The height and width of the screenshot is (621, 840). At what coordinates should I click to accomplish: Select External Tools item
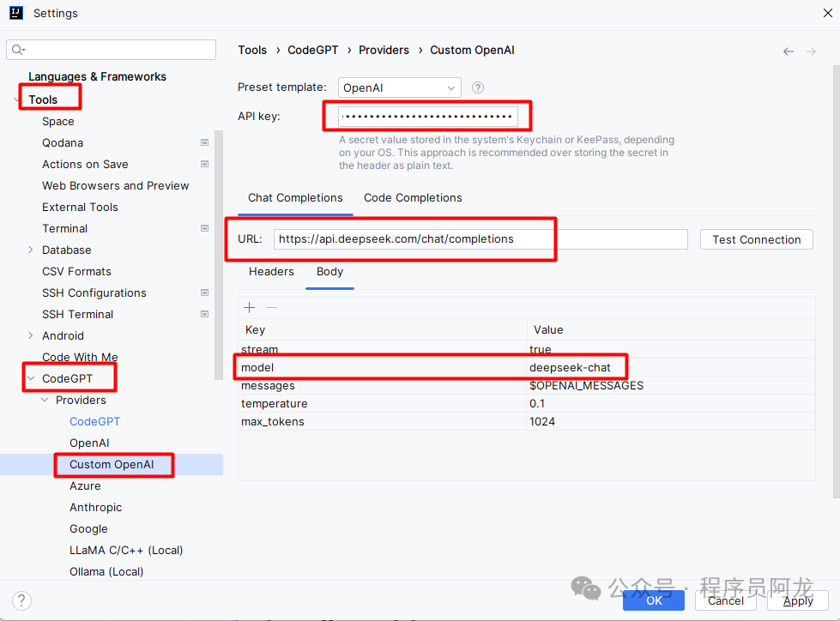(x=80, y=207)
